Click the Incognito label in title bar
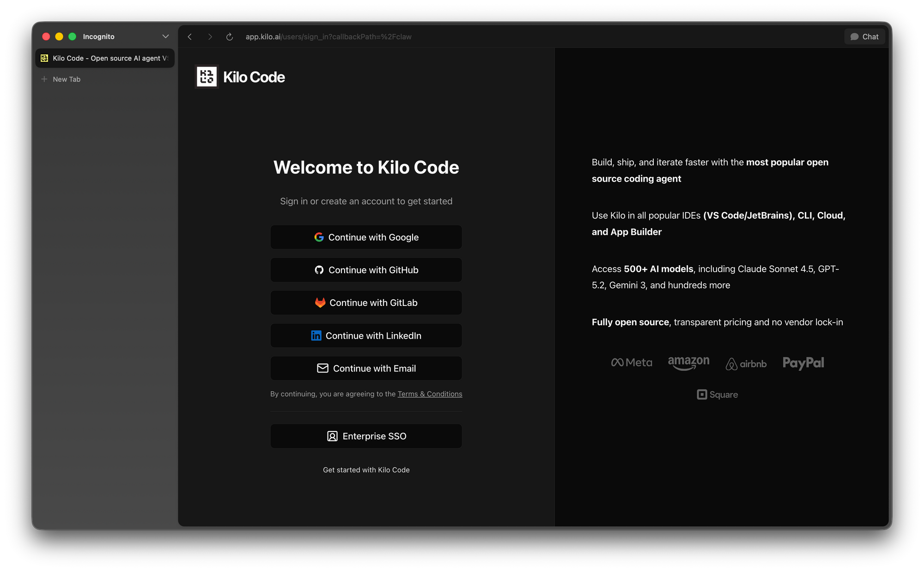 99,37
